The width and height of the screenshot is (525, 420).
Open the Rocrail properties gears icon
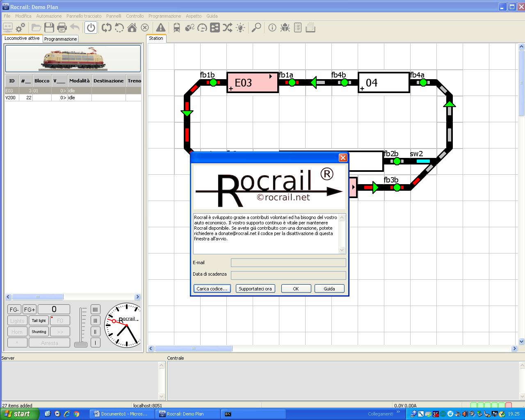20,27
